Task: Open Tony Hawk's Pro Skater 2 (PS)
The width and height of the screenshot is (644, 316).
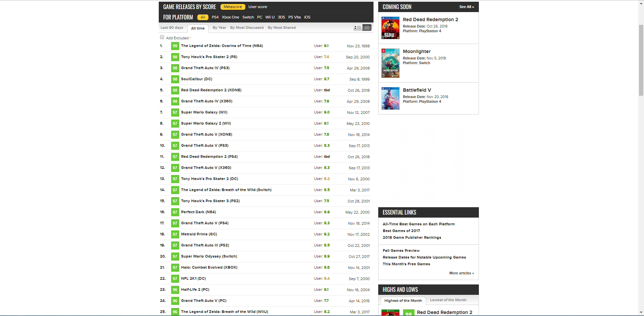Action: [209, 57]
